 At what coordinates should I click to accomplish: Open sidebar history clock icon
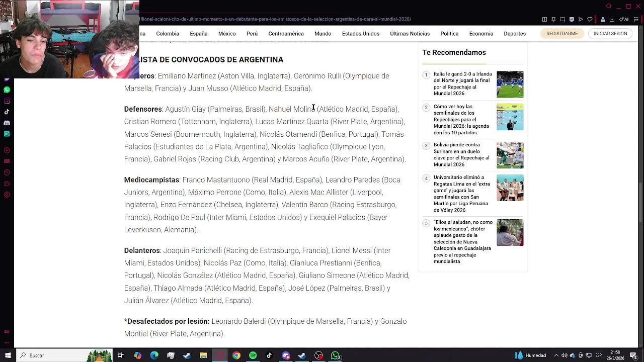7,172
